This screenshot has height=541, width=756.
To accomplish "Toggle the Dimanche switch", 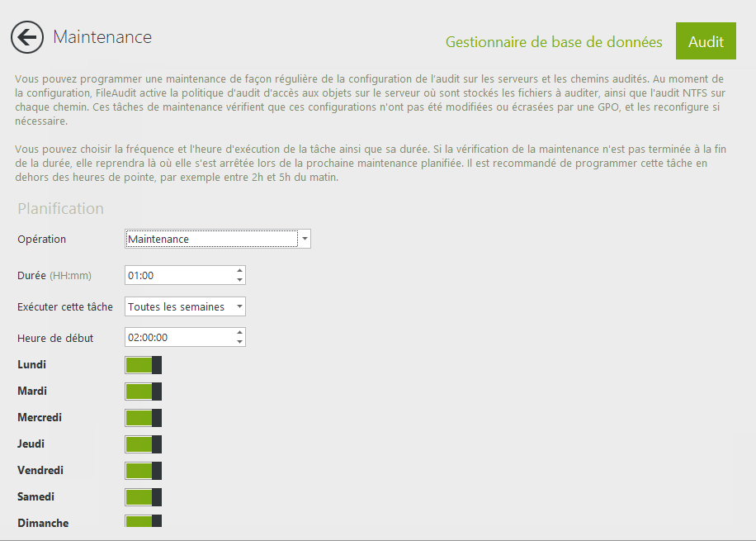I will 143,521.
